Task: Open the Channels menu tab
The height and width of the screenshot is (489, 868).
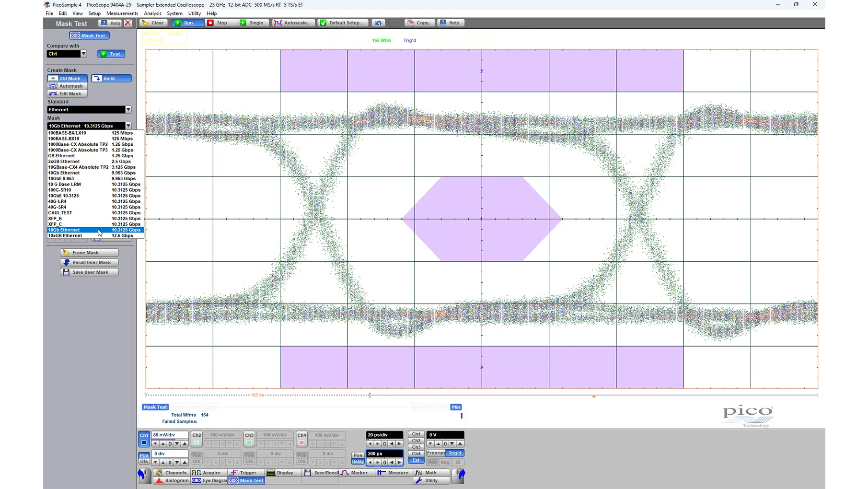Action: (x=171, y=473)
